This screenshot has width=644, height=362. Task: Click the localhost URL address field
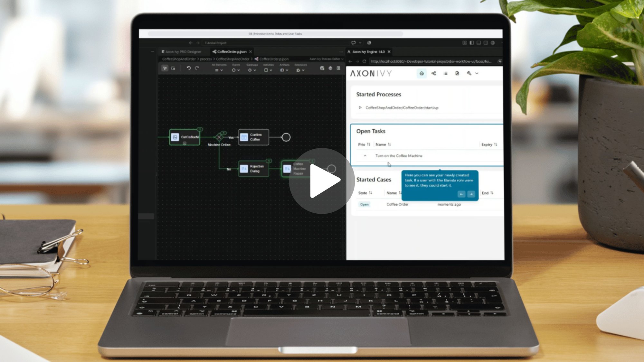click(x=431, y=61)
